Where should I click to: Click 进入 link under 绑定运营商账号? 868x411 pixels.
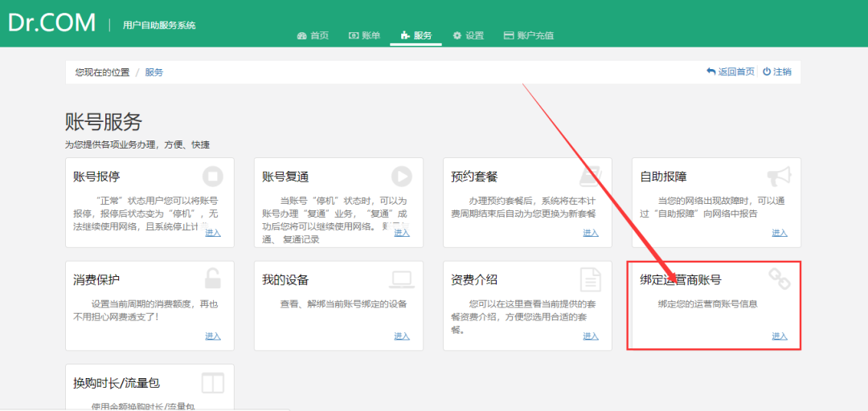coord(780,336)
